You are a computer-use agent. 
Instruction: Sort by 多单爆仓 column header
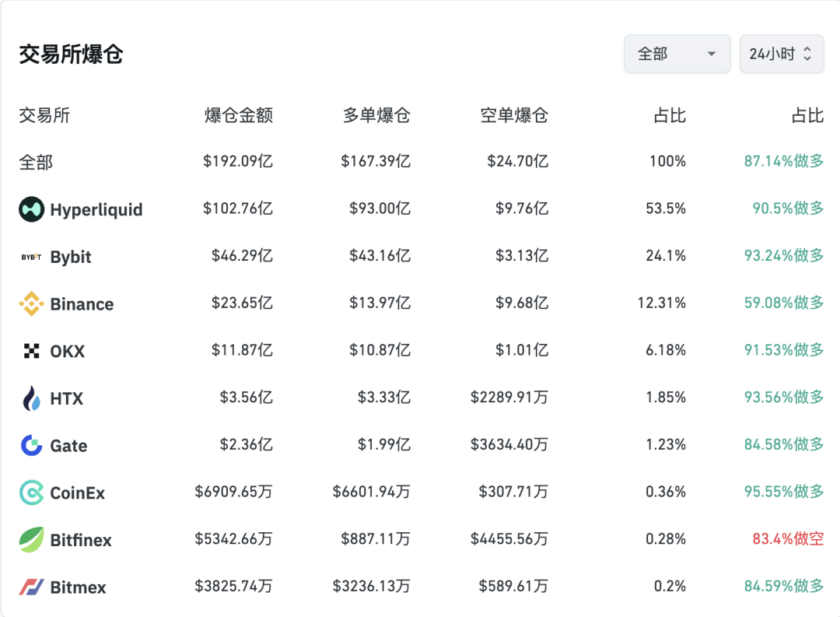pyautogui.click(x=376, y=116)
